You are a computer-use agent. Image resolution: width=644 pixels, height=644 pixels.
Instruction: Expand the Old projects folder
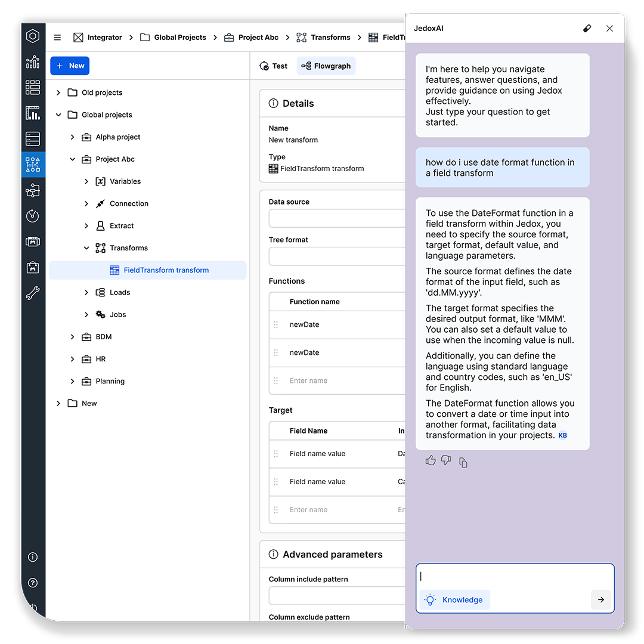[x=58, y=92]
